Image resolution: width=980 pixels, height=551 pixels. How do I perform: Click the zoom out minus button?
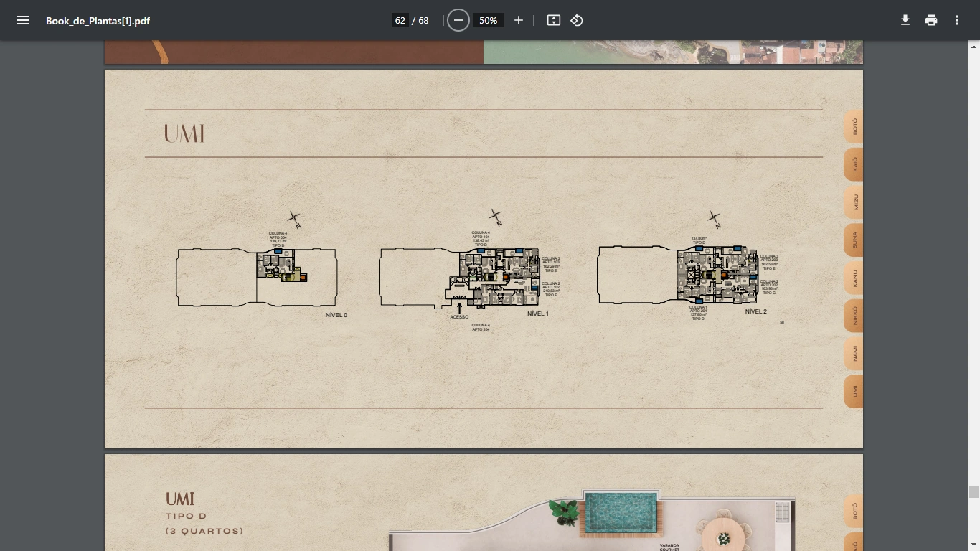pyautogui.click(x=458, y=20)
